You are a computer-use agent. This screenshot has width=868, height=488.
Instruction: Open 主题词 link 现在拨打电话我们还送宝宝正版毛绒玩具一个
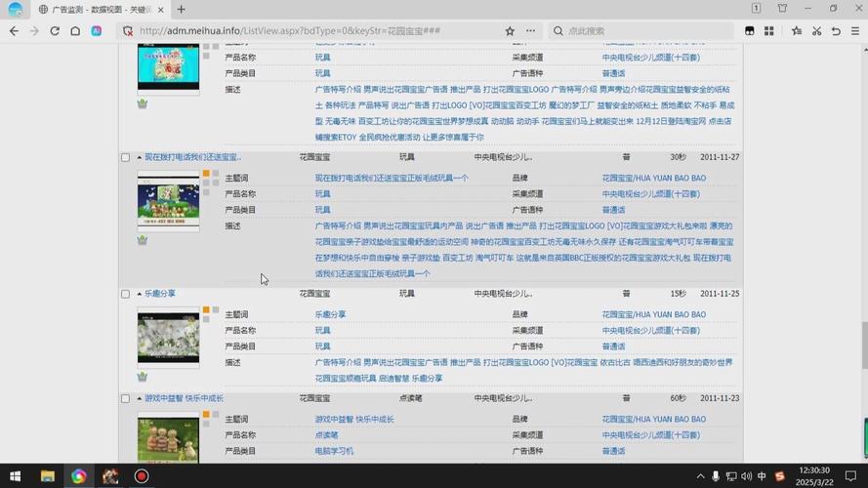pos(392,179)
